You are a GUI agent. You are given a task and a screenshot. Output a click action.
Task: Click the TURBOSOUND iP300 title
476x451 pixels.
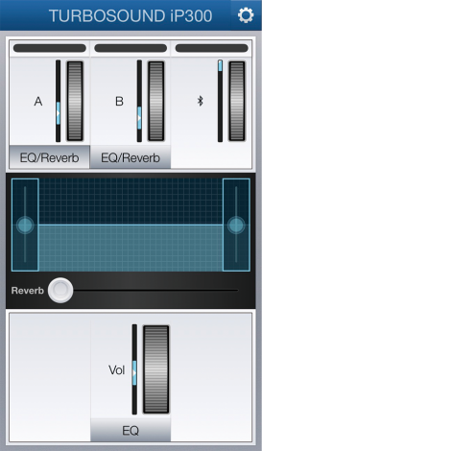[131, 15]
